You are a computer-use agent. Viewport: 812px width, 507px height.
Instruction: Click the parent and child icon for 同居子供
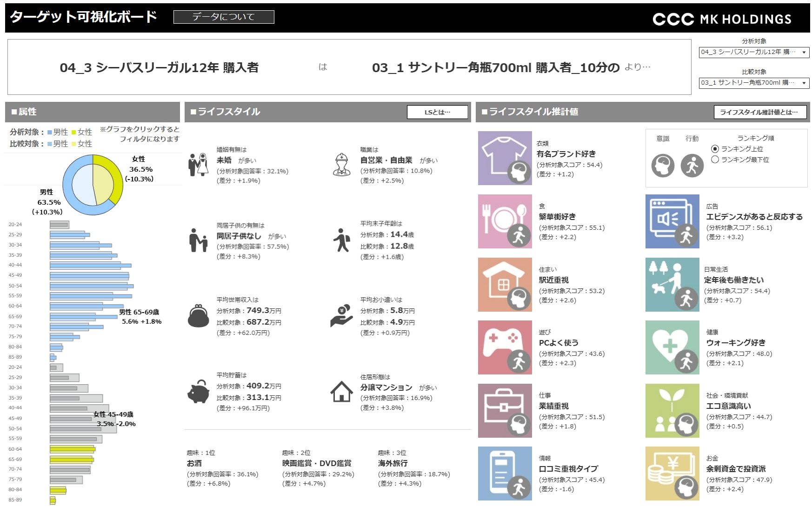tap(199, 240)
